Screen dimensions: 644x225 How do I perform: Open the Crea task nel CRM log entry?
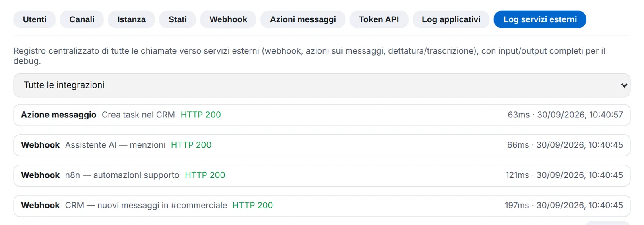click(322, 115)
